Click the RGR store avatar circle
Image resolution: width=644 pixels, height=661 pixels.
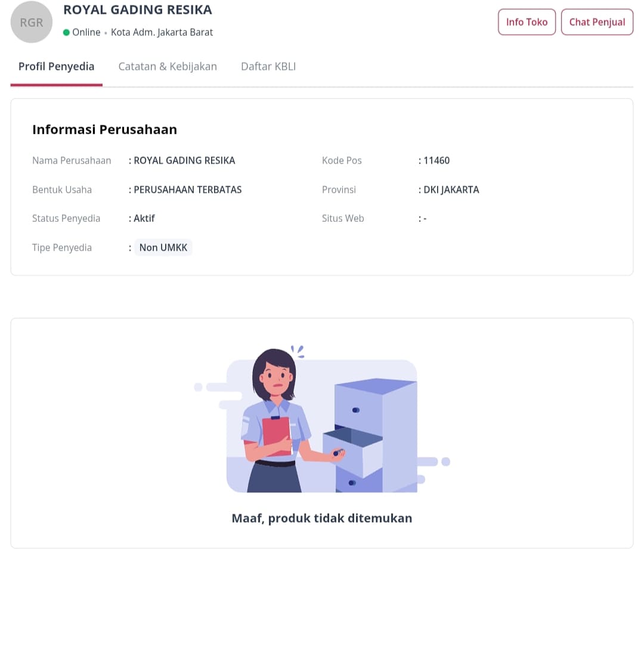coord(32,22)
